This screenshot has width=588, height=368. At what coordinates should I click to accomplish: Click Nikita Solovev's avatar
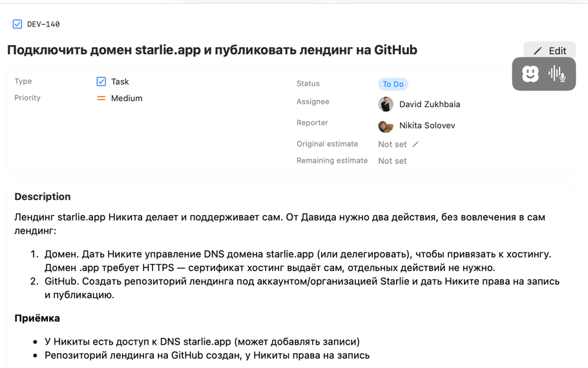pos(386,125)
